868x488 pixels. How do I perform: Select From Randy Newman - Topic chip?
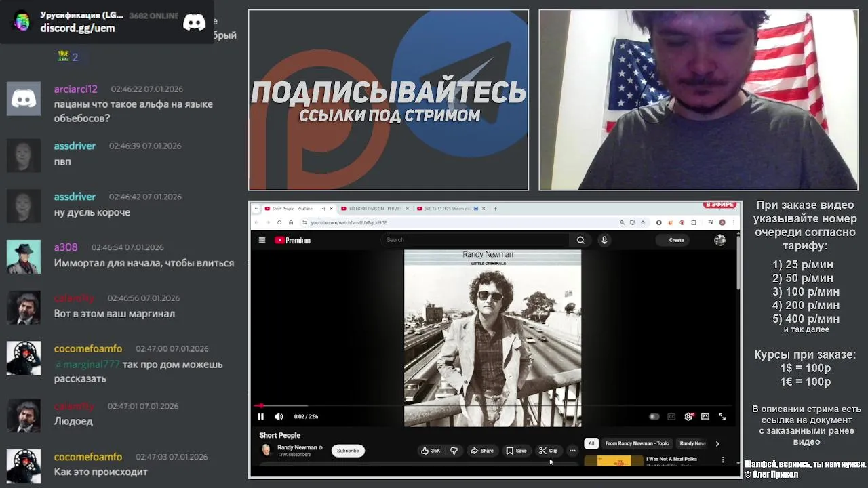click(637, 443)
